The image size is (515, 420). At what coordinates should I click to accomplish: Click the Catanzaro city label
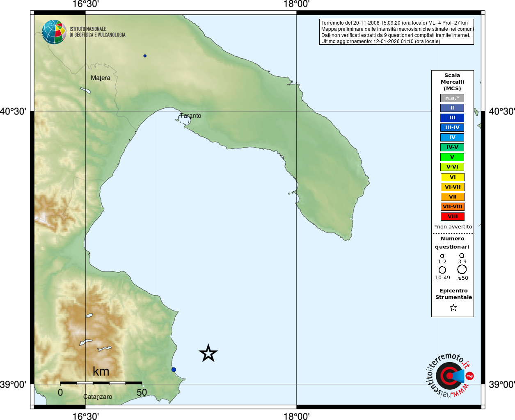pyautogui.click(x=98, y=397)
